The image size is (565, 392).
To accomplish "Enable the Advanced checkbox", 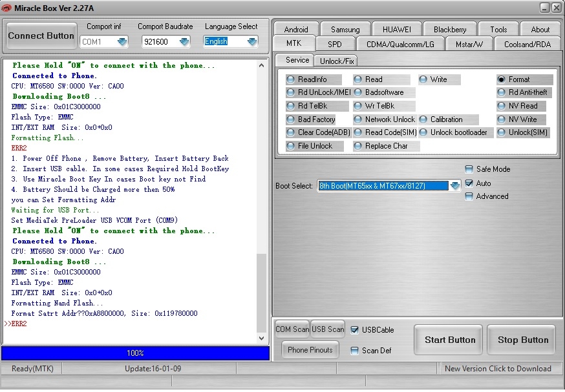I will click(469, 196).
